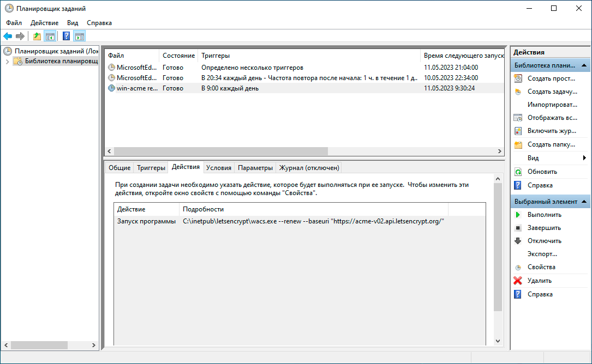Expand the Библиотека планировщика tree node
Screen dimensions: 592x364
click(7, 61)
